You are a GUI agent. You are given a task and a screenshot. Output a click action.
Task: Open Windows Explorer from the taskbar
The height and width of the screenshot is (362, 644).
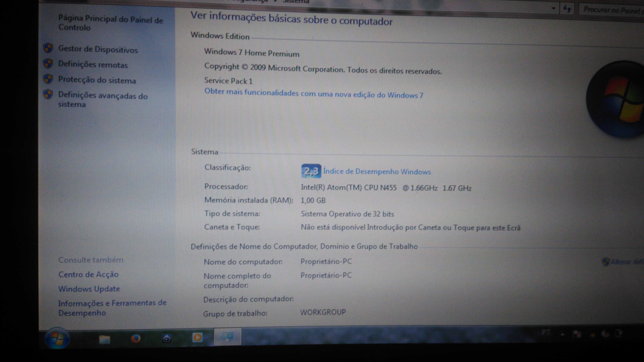[104, 340]
